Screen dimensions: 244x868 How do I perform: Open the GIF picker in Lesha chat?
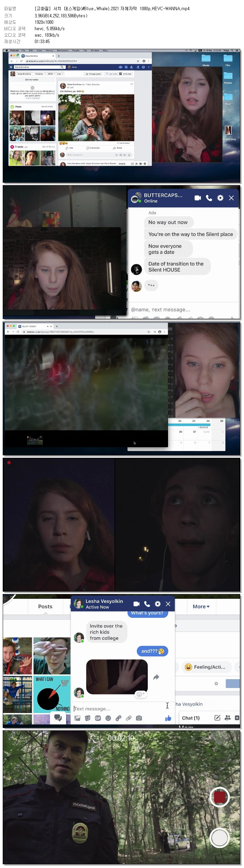point(98,718)
